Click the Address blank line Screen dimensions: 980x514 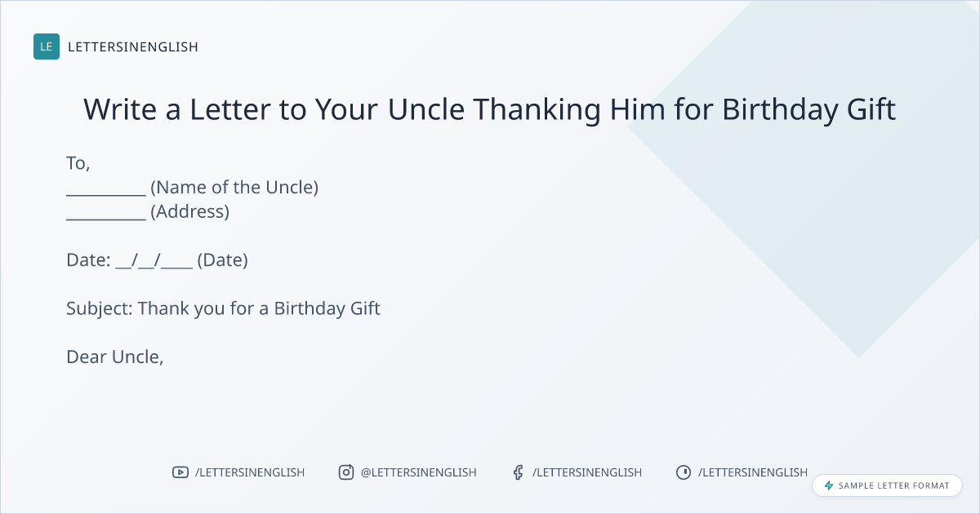pyautogui.click(x=106, y=213)
